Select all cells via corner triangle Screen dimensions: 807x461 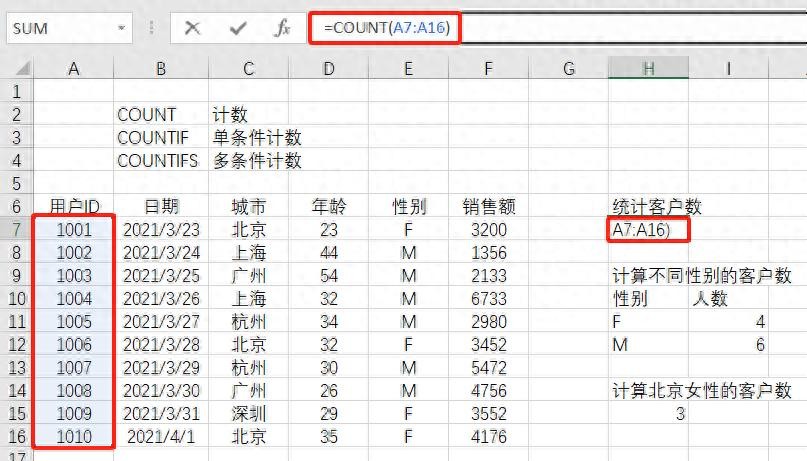(x=23, y=68)
